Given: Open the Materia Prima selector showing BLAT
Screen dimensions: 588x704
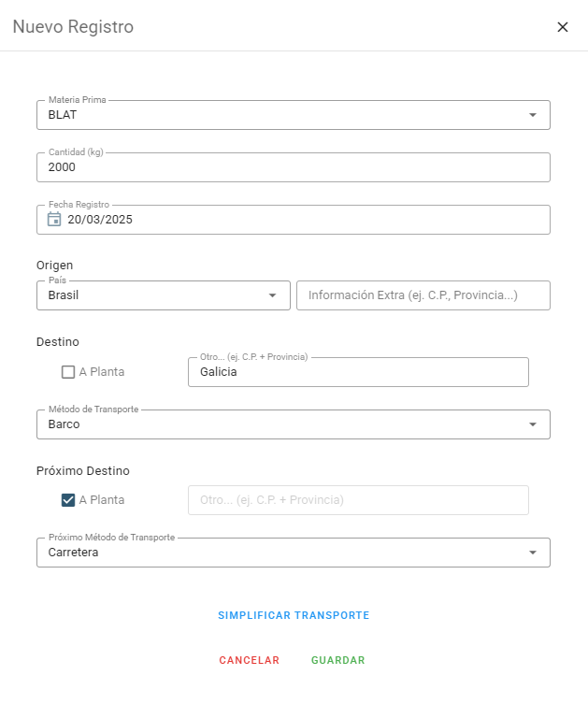Looking at the screenshot, I should [280, 115].
